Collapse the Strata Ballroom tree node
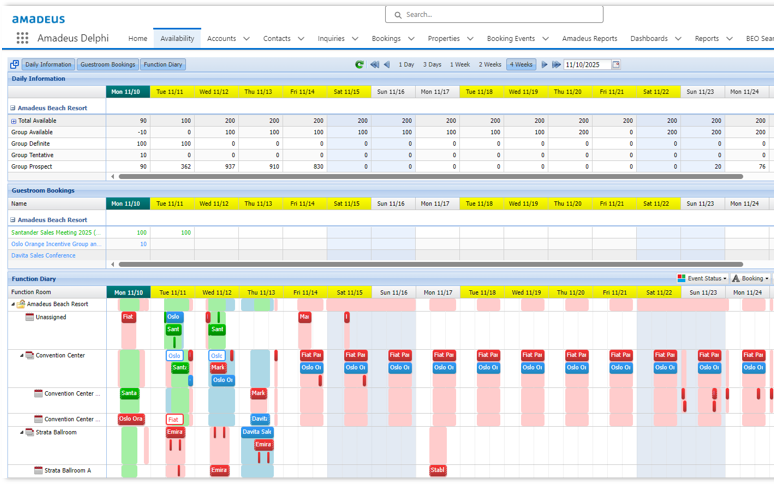 pyautogui.click(x=22, y=432)
